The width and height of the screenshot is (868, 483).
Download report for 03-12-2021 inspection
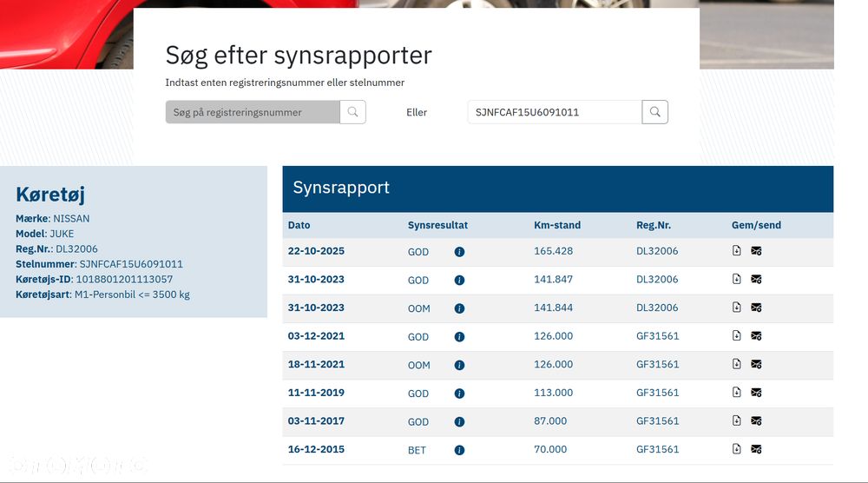pyautogui.click(x=736, y=335)
